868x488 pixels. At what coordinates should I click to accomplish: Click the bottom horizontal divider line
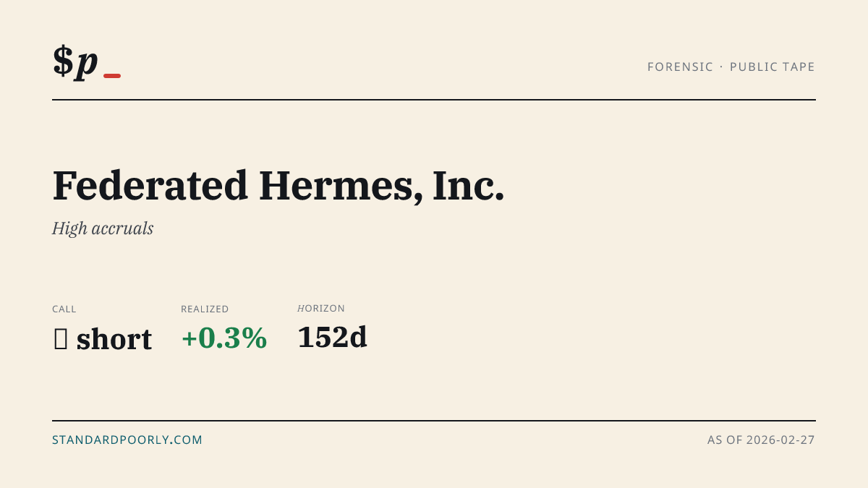pyautogui.click(x=434, y=421)
